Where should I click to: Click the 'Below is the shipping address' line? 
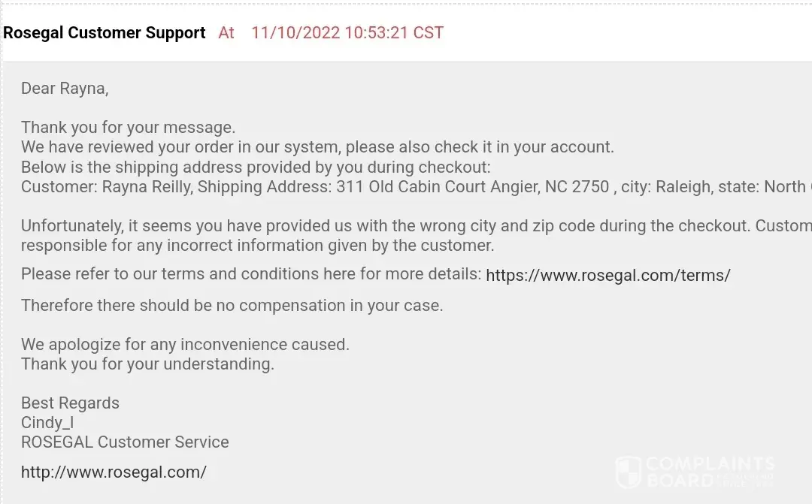coord(256,167)
